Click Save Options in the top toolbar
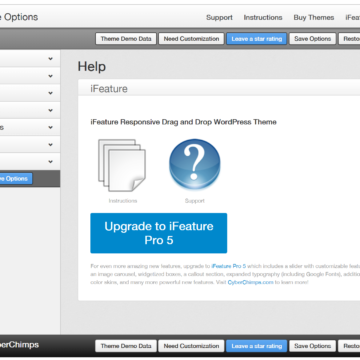 coord(313,39)
